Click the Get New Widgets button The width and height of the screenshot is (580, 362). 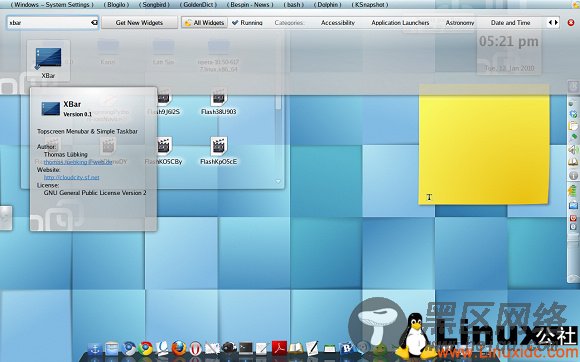tap(139, 23)
